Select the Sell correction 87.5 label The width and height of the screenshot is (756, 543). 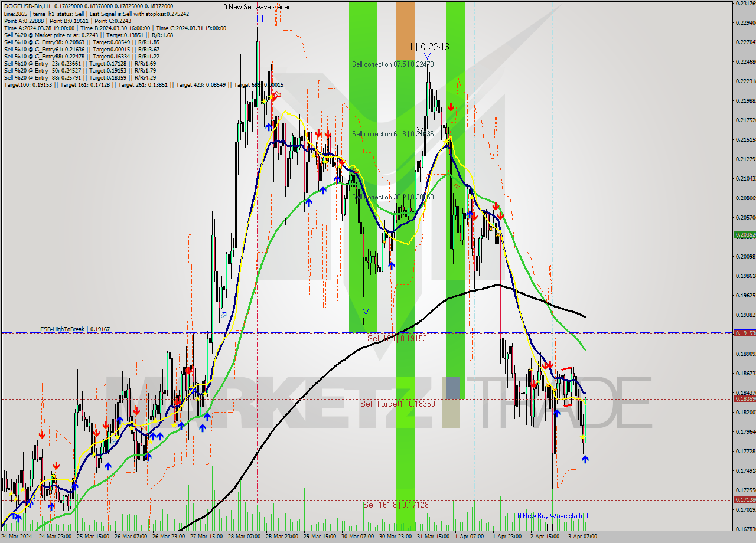(393, 64)
